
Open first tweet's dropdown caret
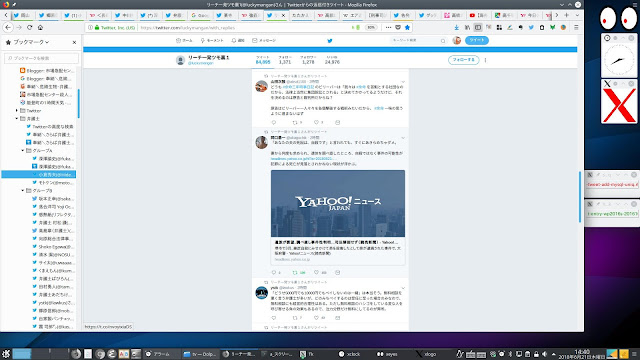coord(403,82)
